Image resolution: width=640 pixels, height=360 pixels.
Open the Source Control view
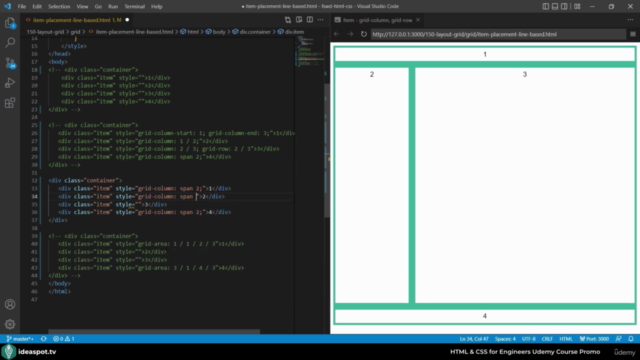(10, 62)
